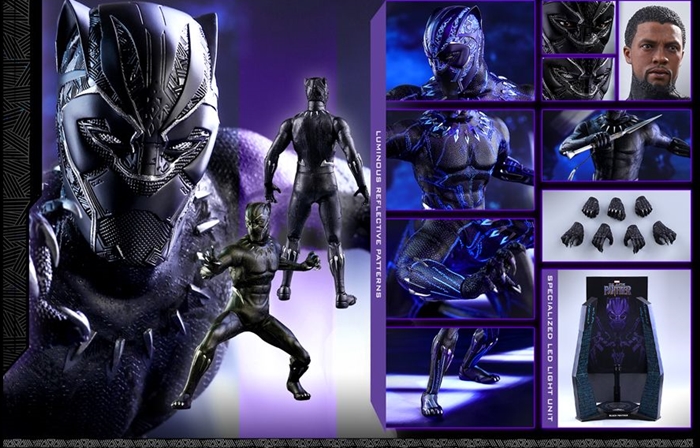
Task: Click the large Black Panther mask close-up
Action: point(136,134)
